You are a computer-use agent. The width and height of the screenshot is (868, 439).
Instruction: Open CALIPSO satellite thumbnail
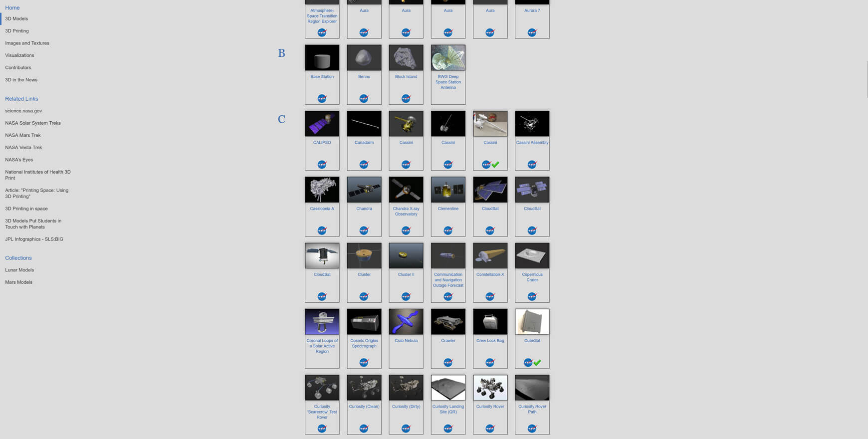(x=322, y=124)
